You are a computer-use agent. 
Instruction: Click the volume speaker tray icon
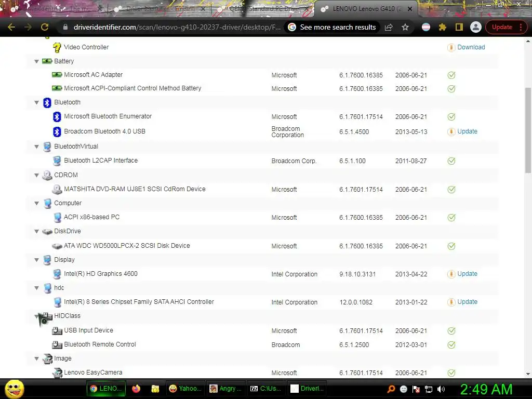coord(441,389)
